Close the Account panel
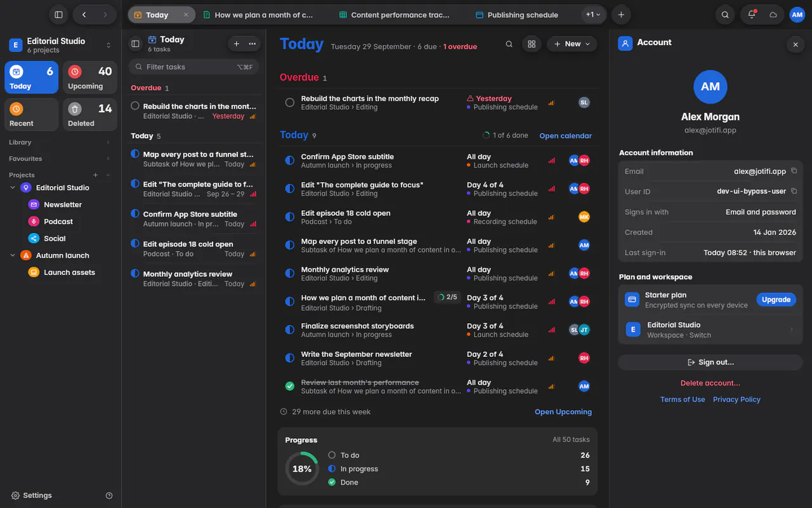Viewport: 812px width, 508px height. (795, 44)
